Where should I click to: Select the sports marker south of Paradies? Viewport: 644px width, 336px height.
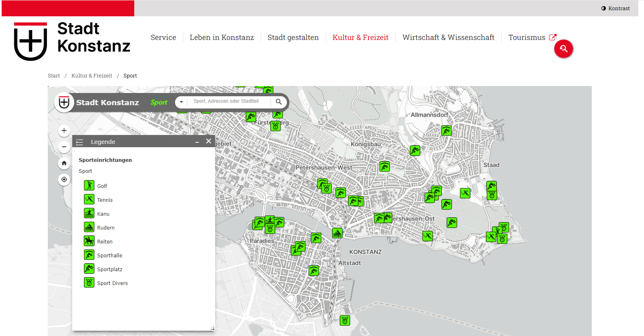(313, 270)
